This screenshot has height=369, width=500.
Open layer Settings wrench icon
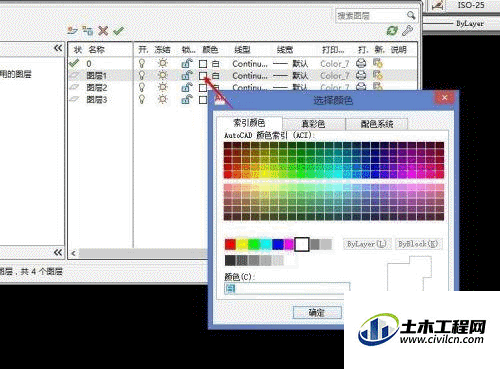[407, 31]
